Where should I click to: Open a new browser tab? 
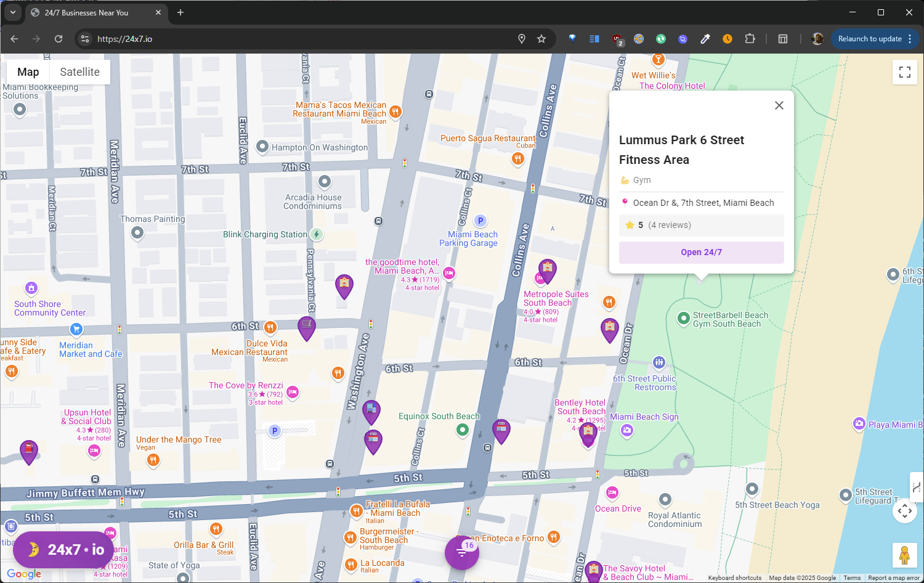[x=180, y=12]
